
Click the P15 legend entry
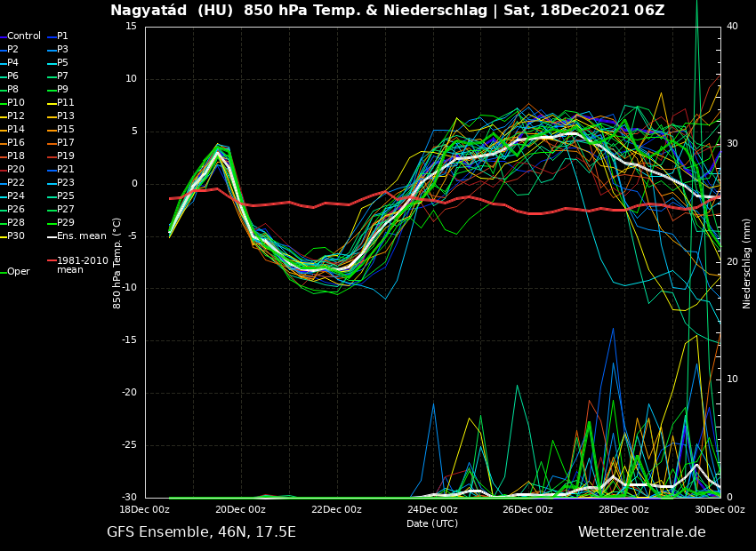coord(65,130)
